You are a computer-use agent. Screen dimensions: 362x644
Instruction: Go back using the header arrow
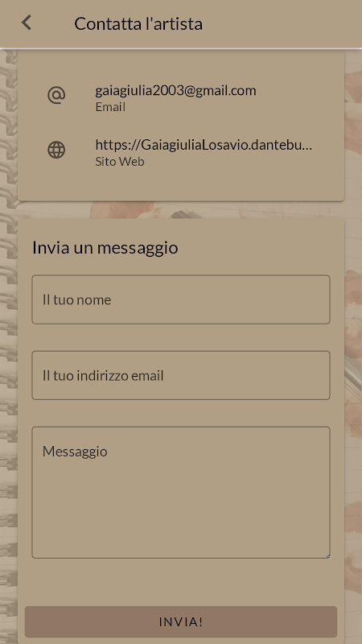27,23
